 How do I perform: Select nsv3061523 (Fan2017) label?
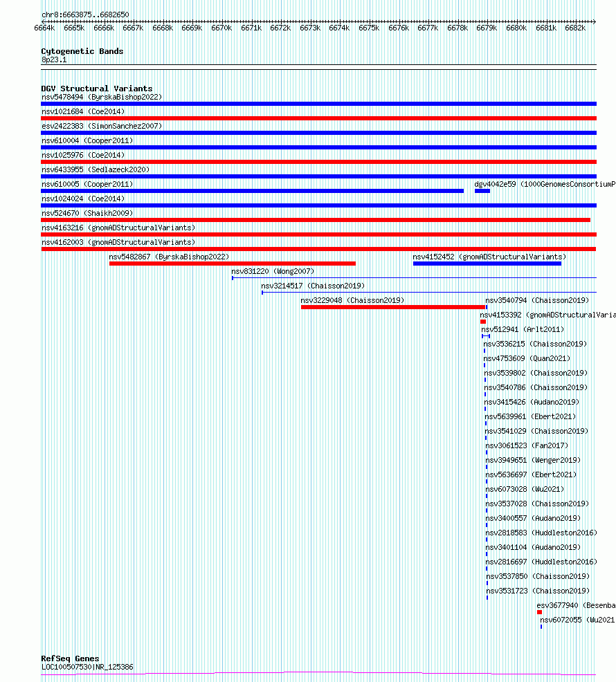527,446
